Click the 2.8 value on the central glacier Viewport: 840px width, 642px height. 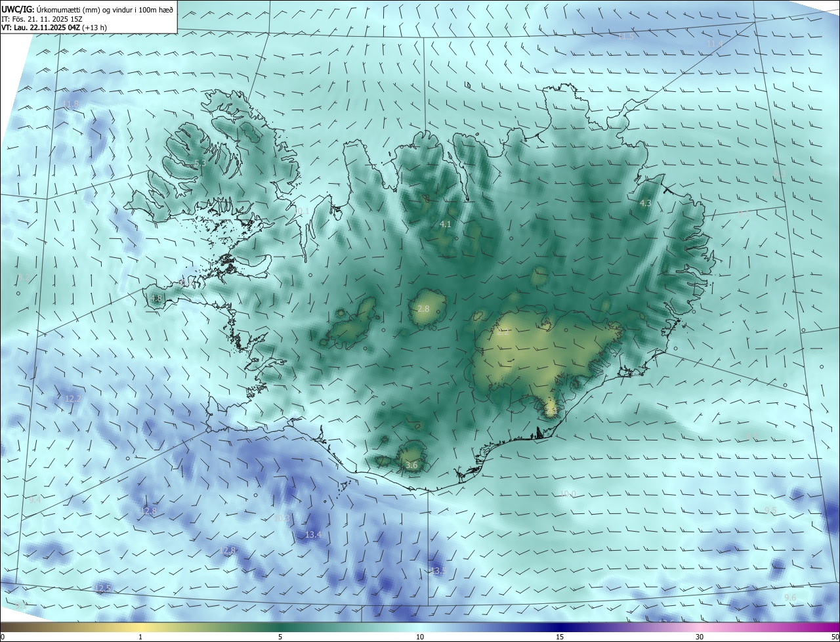point(423,309)
